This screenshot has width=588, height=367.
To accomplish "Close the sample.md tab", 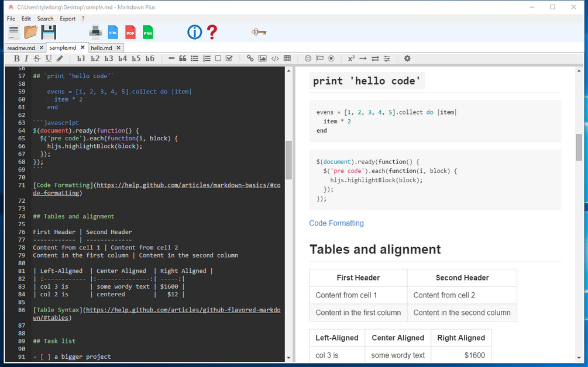I will click(x=83, y=47).
